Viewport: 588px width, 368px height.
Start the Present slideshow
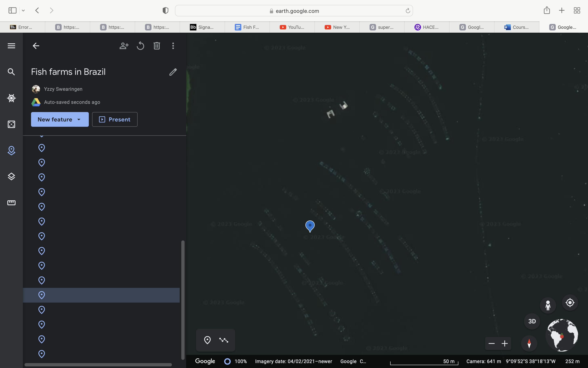[115, 119]
